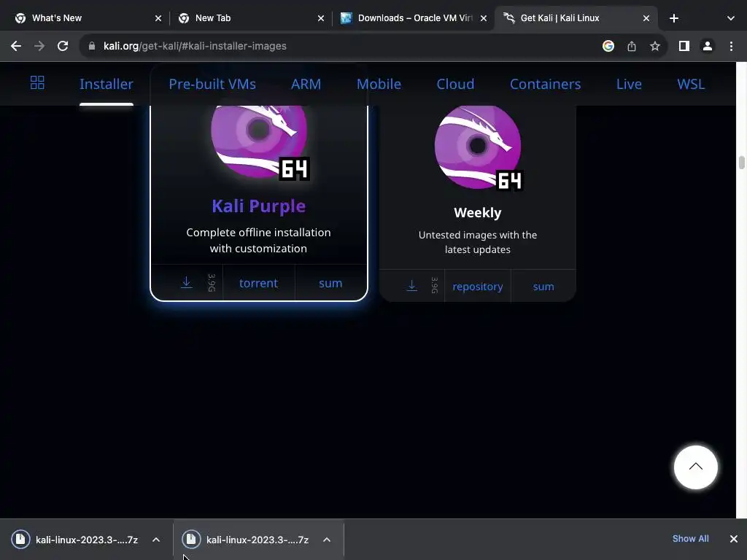747x560 pixels.
Task: Click the Kali Purple title
Action: (259, 206)
